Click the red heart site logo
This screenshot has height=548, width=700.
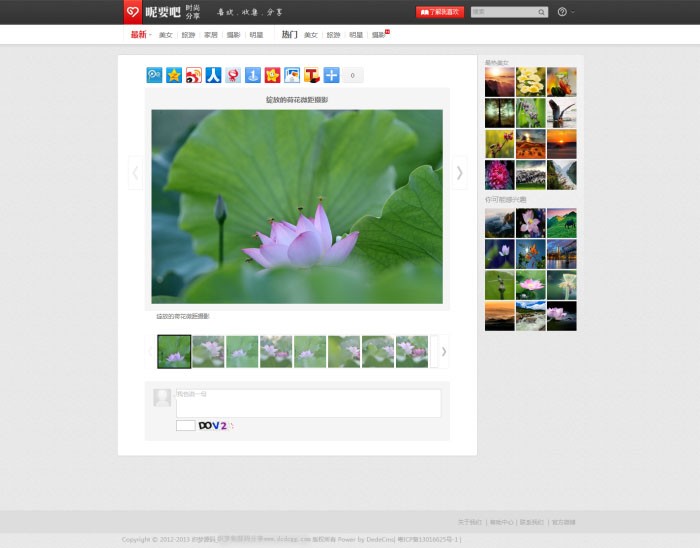[x=133, y=12]
